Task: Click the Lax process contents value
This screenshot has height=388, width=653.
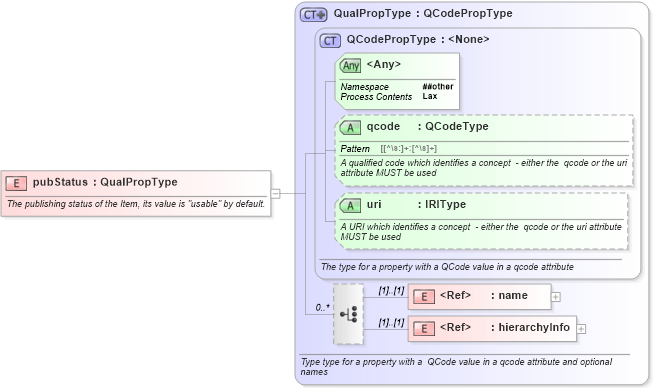Action: (430, 96)
